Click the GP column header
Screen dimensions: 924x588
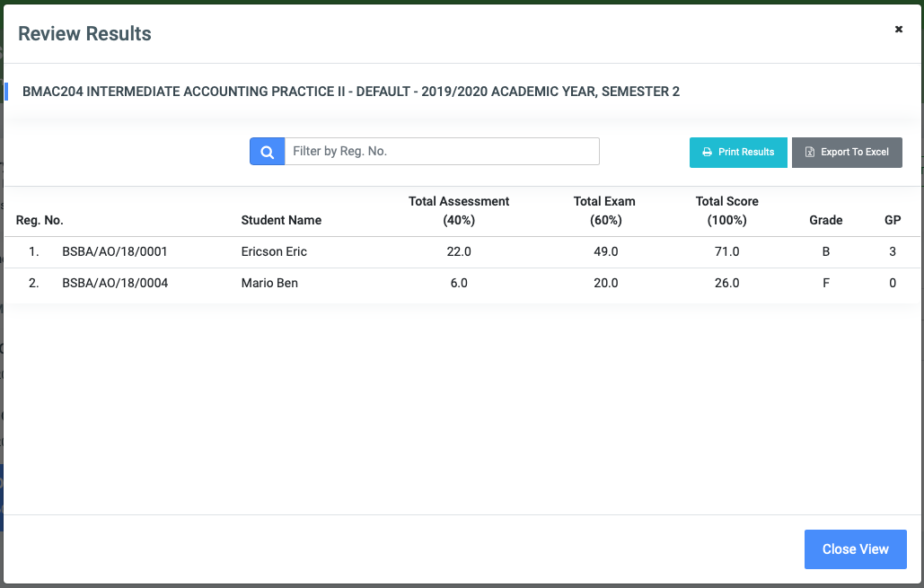pyautogui.click(x=892, y=220)
